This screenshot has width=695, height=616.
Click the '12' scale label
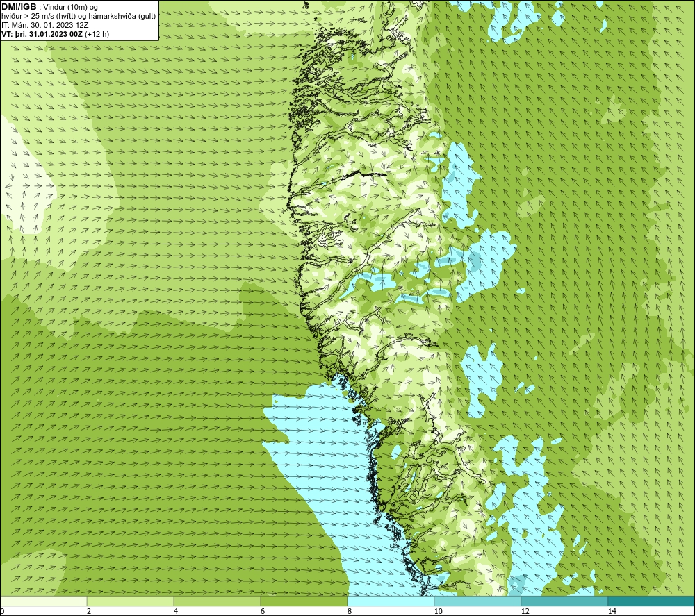(x=525, y=611)
